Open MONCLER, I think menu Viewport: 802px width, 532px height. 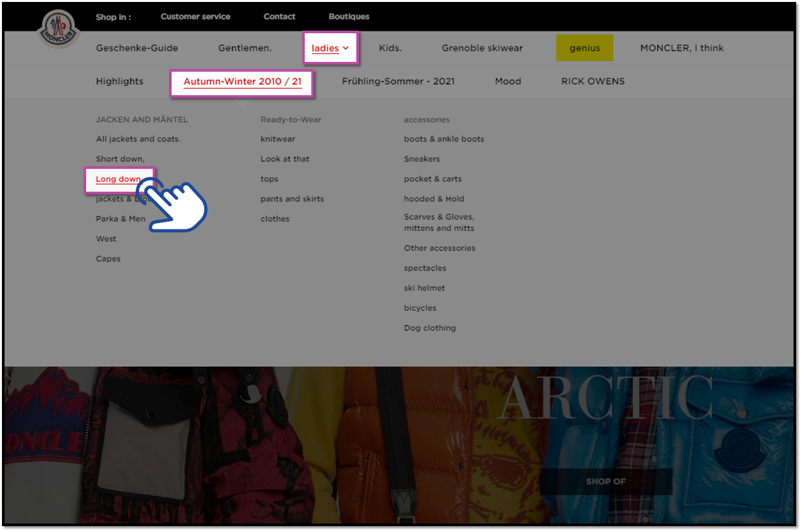(682, 48)
